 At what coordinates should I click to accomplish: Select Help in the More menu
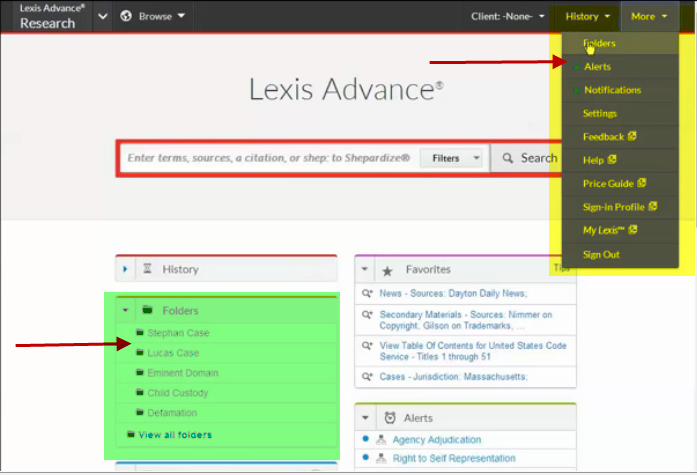click(620, 160)
